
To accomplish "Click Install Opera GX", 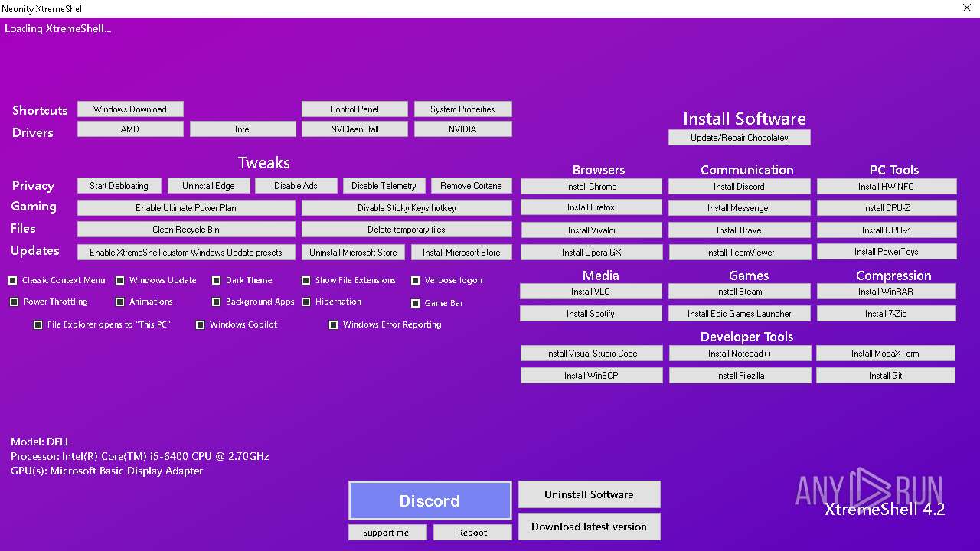I will tap(592, 253).
